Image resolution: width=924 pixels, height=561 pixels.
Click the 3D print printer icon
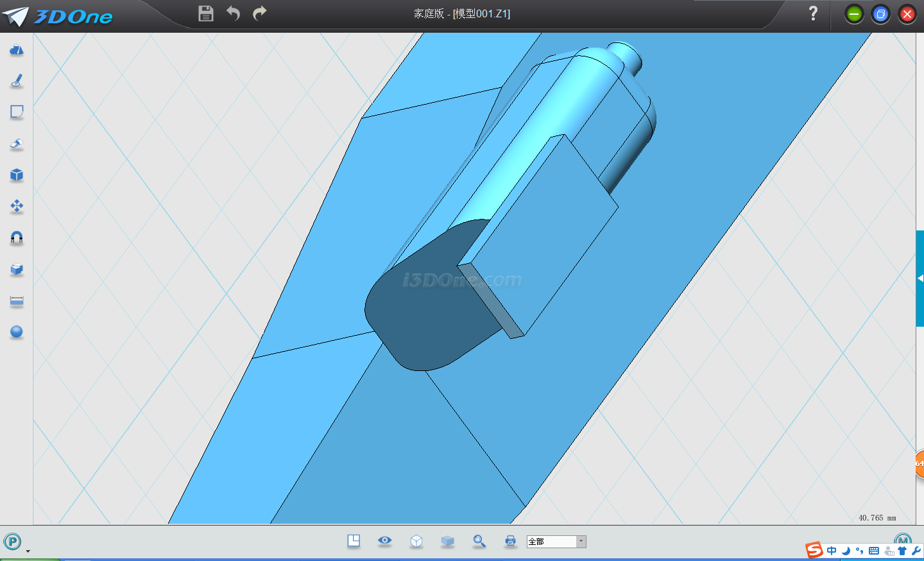511,541
